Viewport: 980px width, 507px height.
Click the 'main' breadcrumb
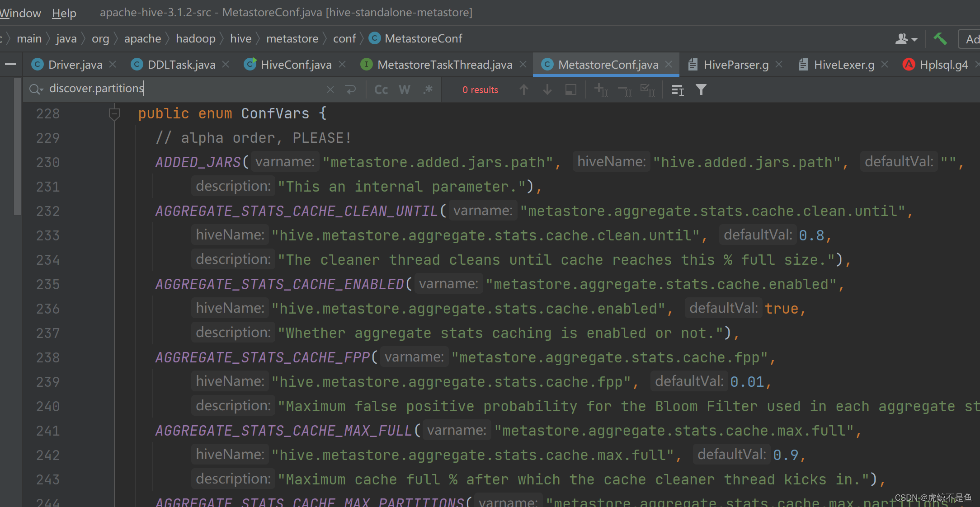tap(29, 39)
